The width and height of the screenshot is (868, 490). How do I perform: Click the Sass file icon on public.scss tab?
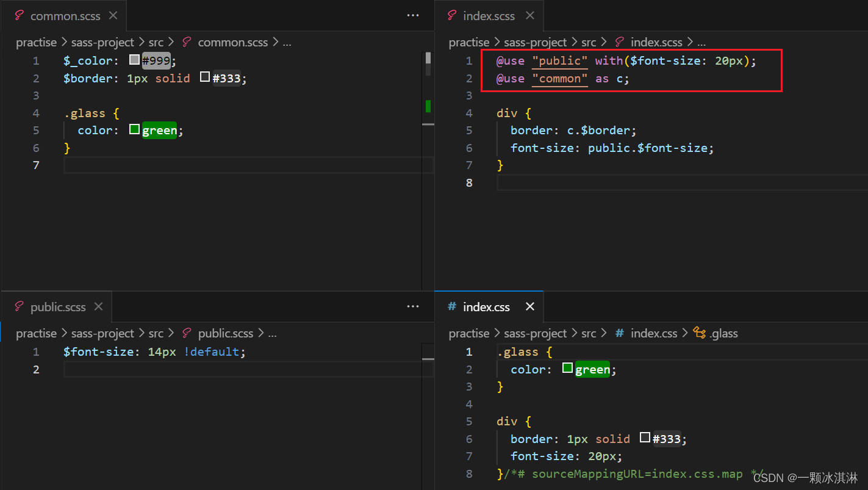pyautogui.click(x=19, y=307)
